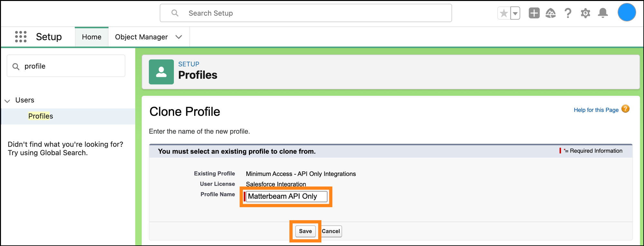This screenshot has height=246, width=644.
Task: Select the Users tree heading
Action: pyautogui.click(x=25, y=100)
